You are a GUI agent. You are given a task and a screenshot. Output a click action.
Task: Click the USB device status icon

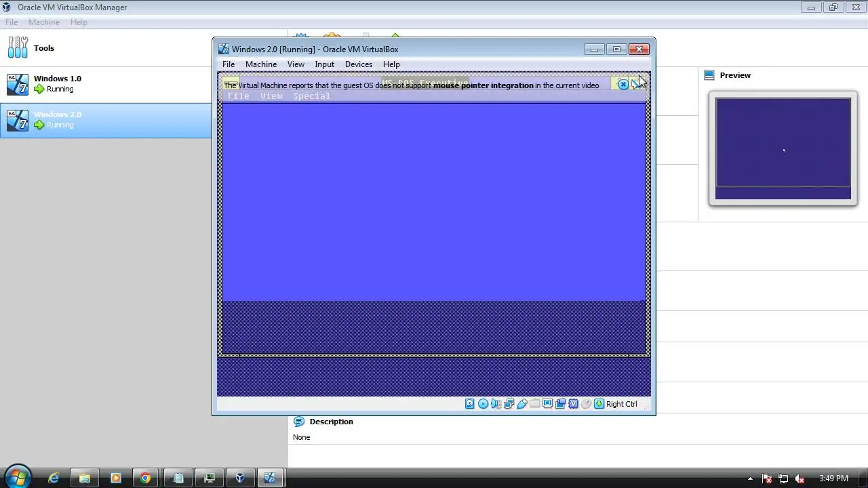tap(521, 404)
